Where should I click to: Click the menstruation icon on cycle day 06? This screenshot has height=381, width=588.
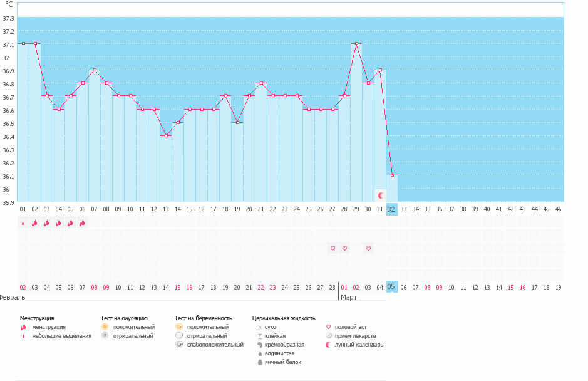pyautogui.click(x=82, y=222)
